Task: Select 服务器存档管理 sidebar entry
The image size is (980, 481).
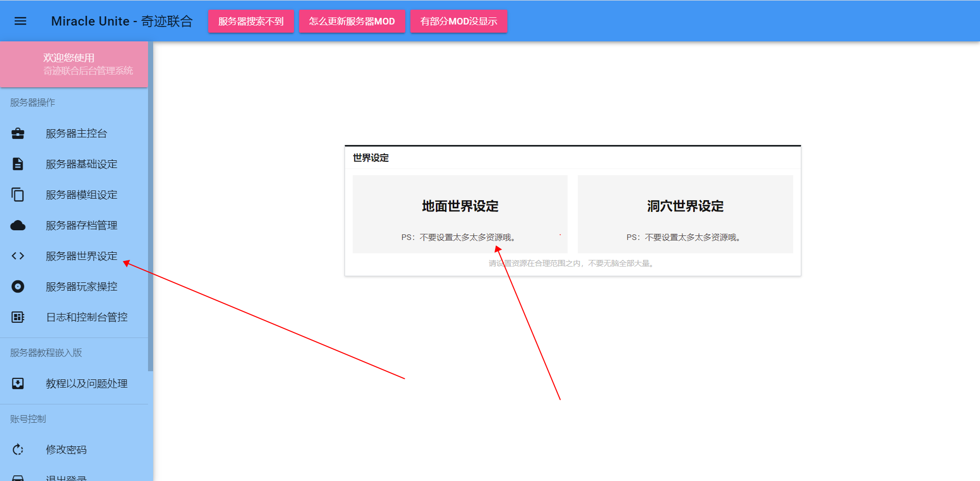Action: [74, 225]
